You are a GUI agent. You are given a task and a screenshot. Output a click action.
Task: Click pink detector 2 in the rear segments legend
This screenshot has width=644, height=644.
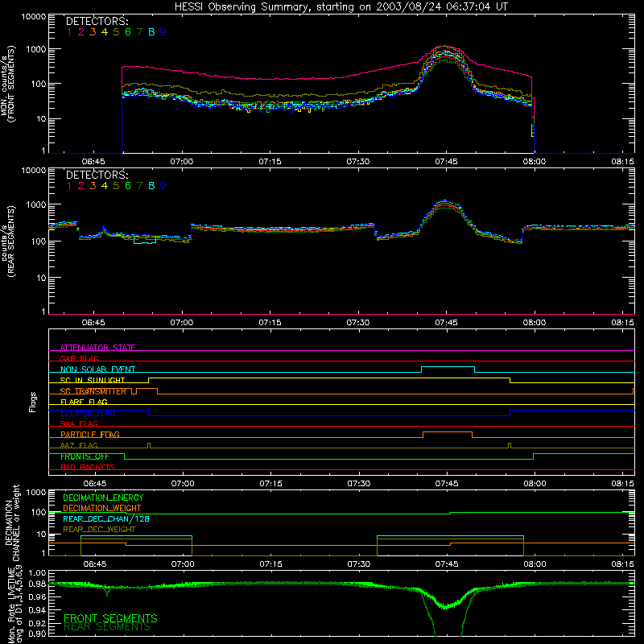[81, 186]
